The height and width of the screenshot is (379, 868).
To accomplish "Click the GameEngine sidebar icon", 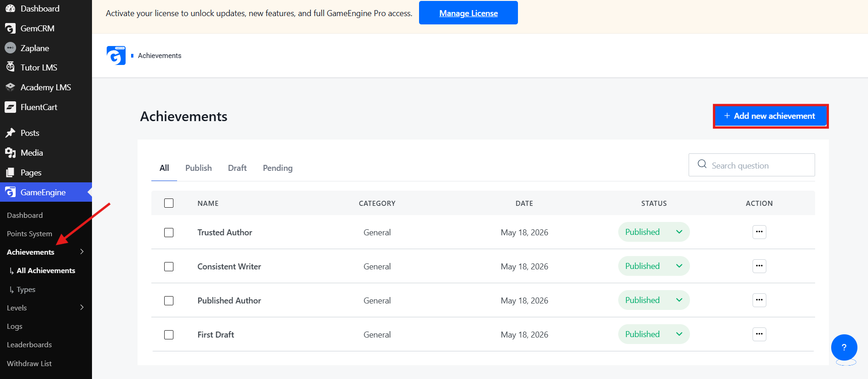I will (10, 192).
